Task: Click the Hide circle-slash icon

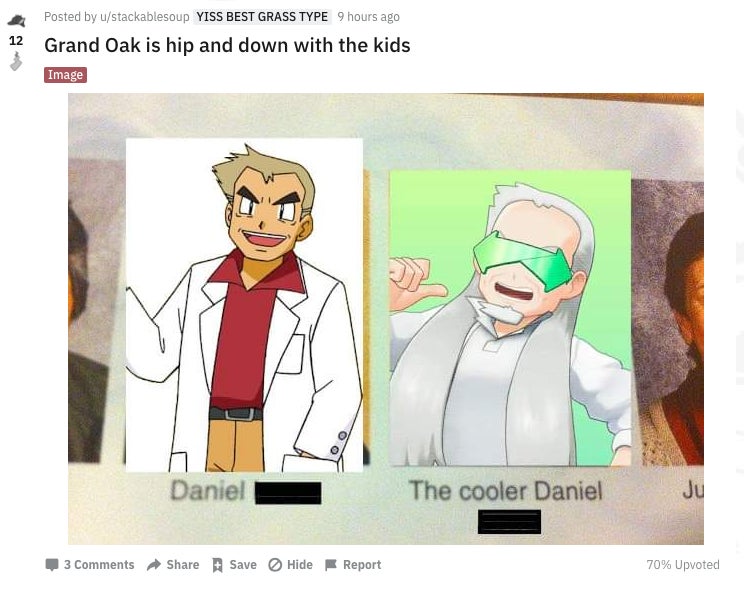Action: pyautogui.click(x=275, y=565)
